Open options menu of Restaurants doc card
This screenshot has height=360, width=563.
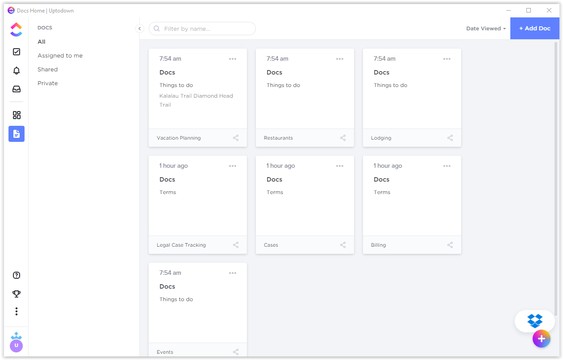pos(340,59)
